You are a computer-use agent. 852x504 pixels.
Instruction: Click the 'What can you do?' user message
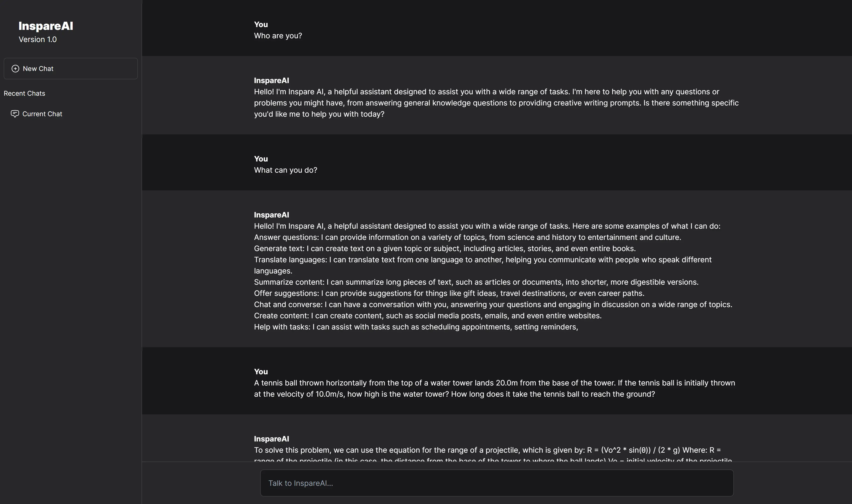(x=285, y=170)
